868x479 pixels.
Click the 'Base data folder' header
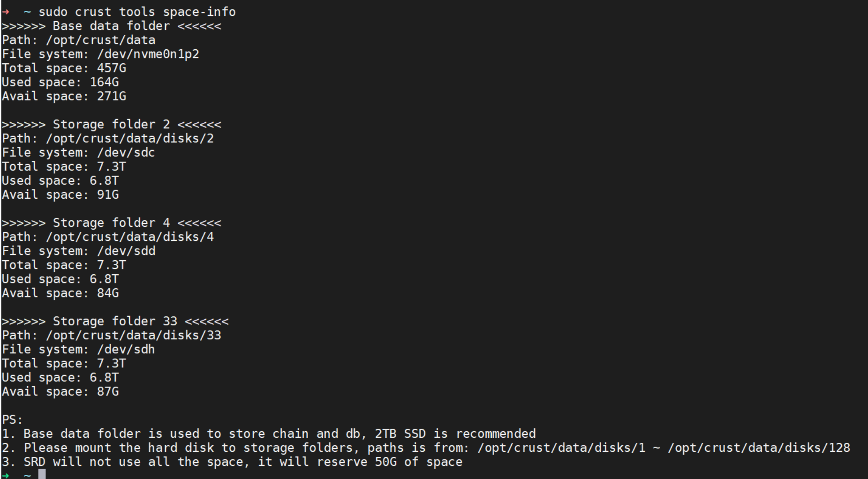coord(111,26)
